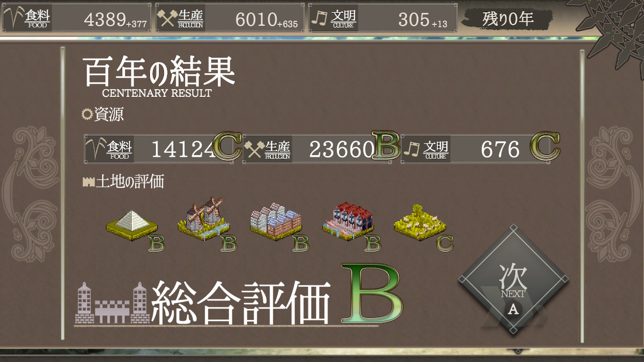Image resolution: width=644 pixels, height=362 pixels.
Task: Click the culture music note icon in top bar
Action: coord(319,18)
